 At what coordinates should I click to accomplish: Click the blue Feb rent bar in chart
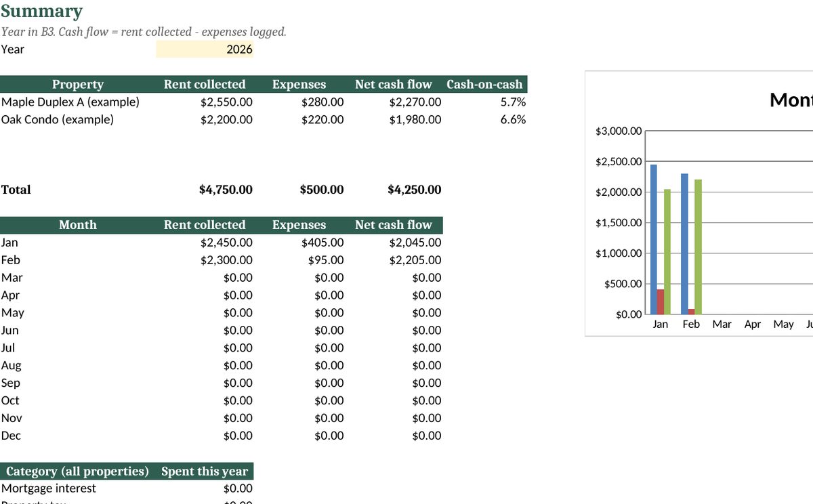click(684, 244)
